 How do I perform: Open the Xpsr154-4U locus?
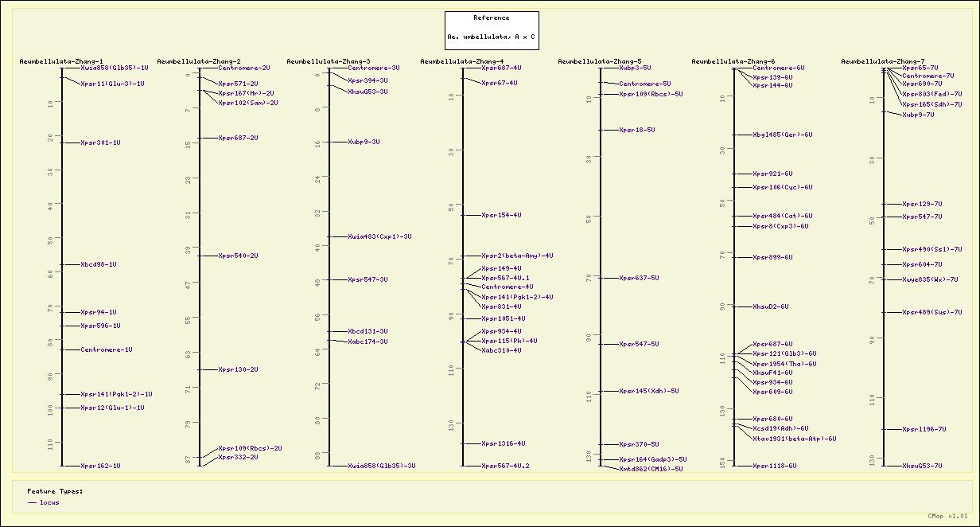(501, 216)
